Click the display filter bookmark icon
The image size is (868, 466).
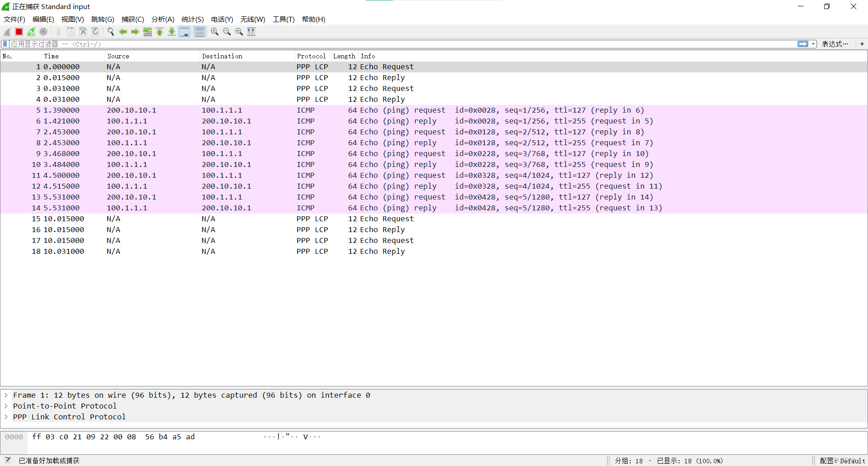tap(5, 44)
